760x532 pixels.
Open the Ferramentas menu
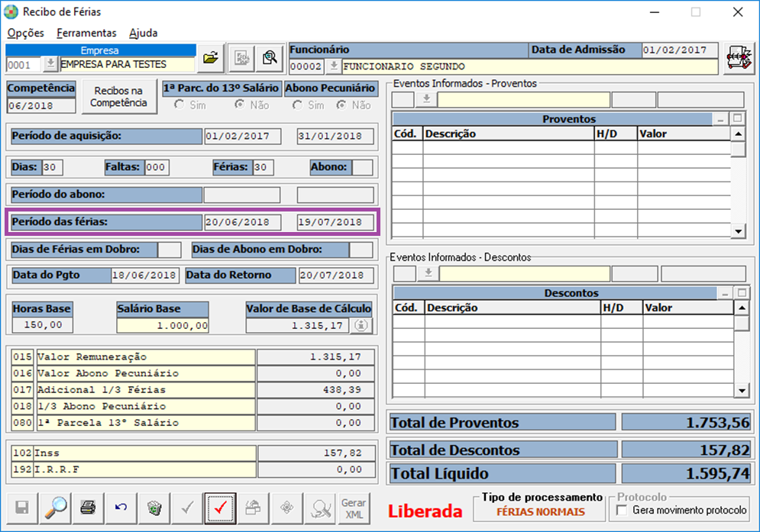pos(86,33)
